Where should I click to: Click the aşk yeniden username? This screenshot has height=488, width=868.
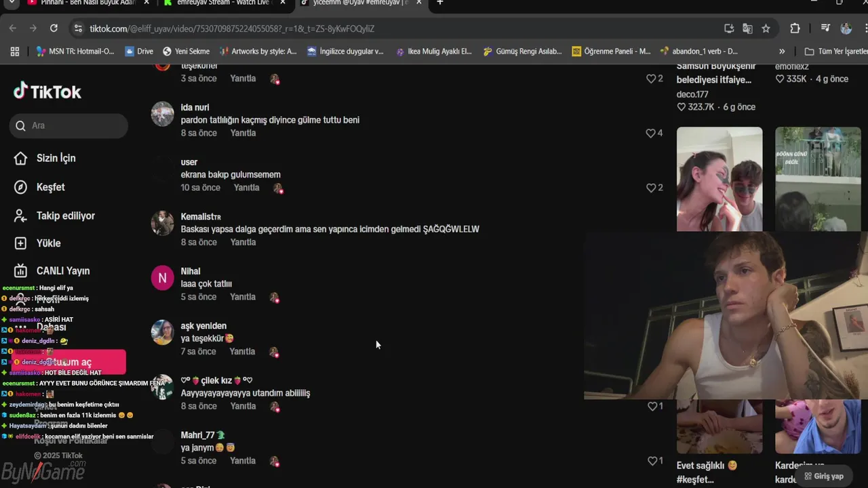[x=203, y=326]
